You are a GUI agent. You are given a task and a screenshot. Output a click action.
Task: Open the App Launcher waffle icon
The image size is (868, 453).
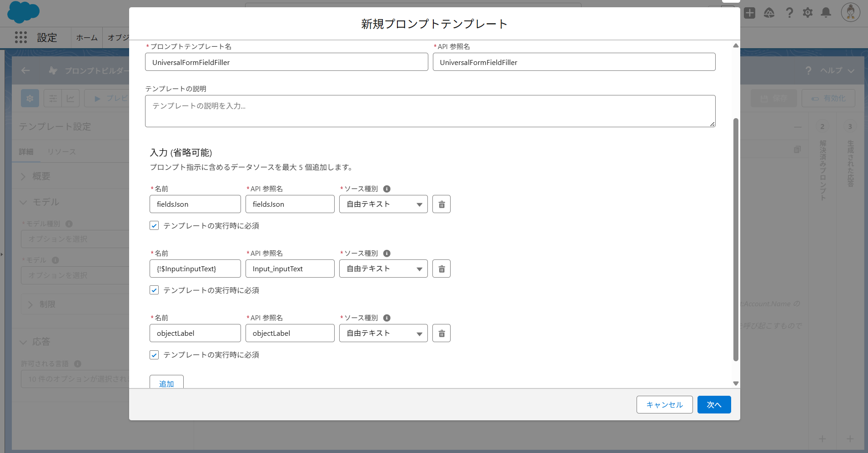point(21,37)
